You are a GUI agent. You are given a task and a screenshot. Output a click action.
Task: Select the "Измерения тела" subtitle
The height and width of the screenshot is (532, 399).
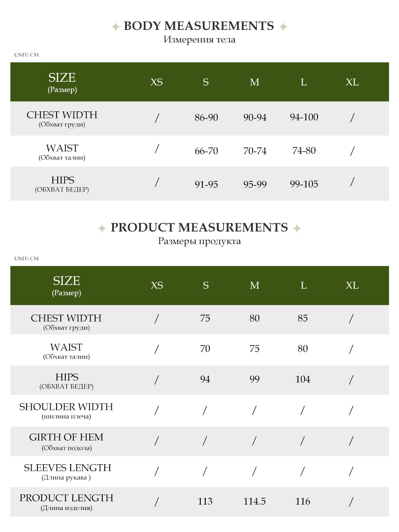click(199, 40)
